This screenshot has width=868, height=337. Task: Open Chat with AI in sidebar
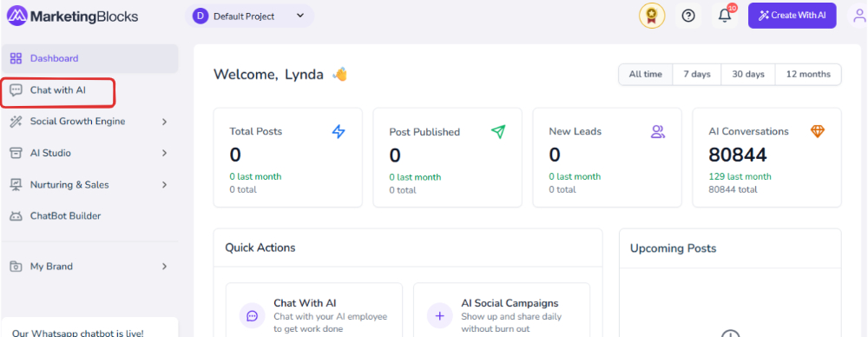pos(58,89)
